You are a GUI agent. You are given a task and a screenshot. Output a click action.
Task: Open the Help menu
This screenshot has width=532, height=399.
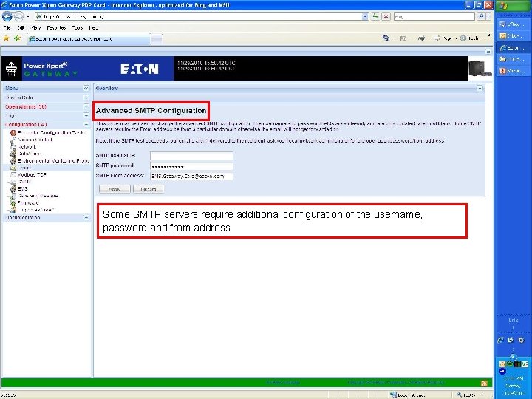tap(94, 28)
